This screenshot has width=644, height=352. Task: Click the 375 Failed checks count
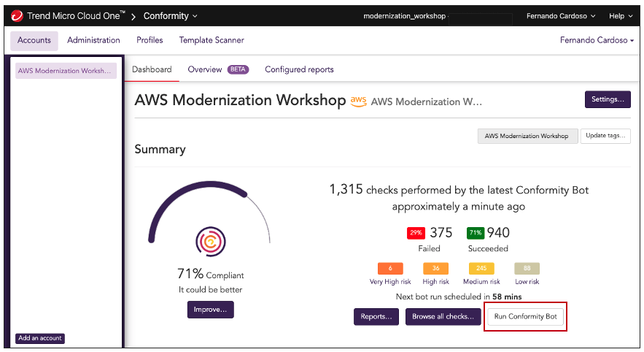click(441, 233)
